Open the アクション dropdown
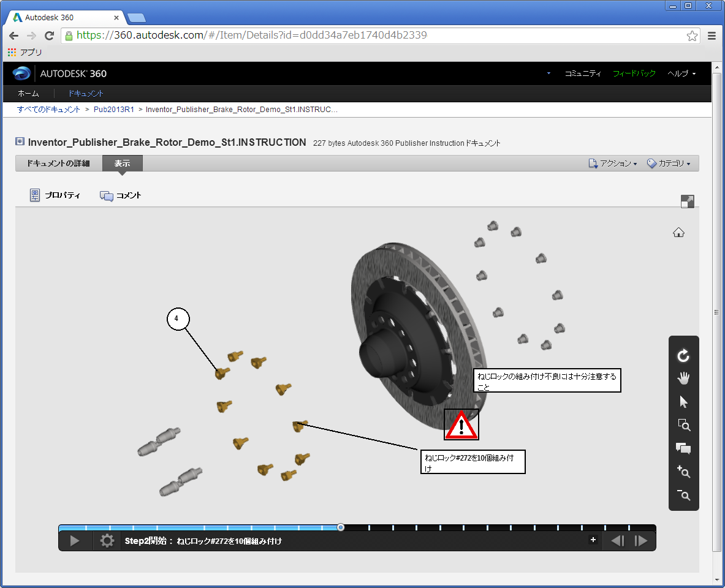Viewport: 725px width, 588px height. coord(613,163)
